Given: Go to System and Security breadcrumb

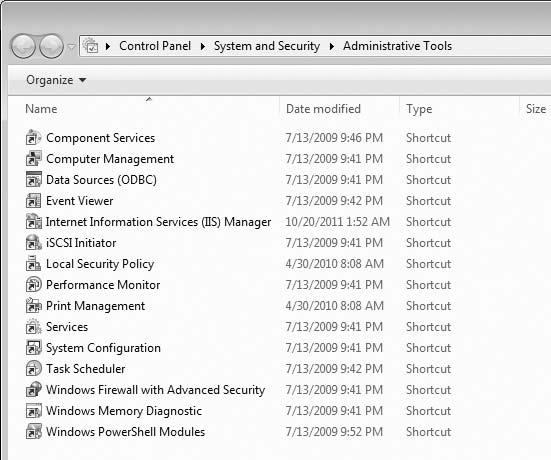Looking at the screenshot, I should tap(267, 46).
